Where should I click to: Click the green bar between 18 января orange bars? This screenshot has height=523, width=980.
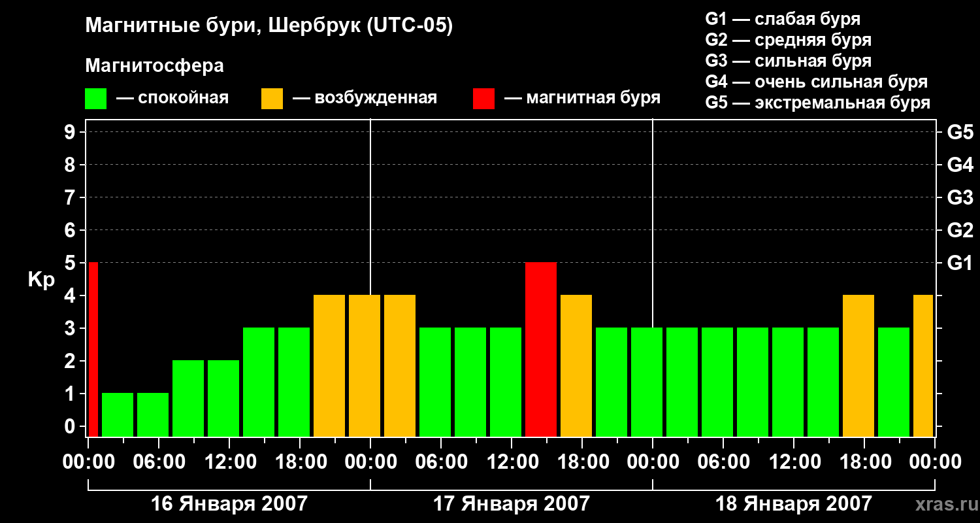pyautogui.click(x=894, y=382)
